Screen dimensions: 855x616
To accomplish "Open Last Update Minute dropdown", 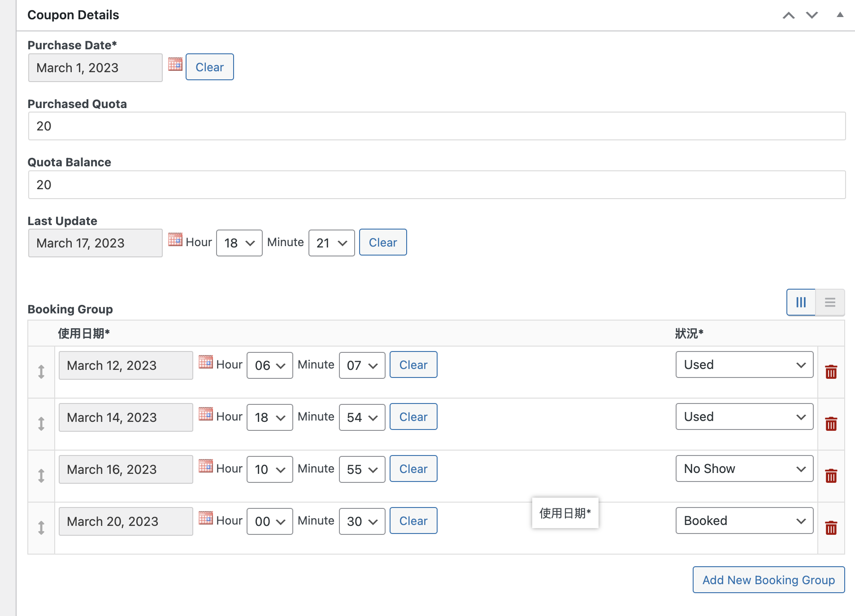I will click(x=332, y=243).
